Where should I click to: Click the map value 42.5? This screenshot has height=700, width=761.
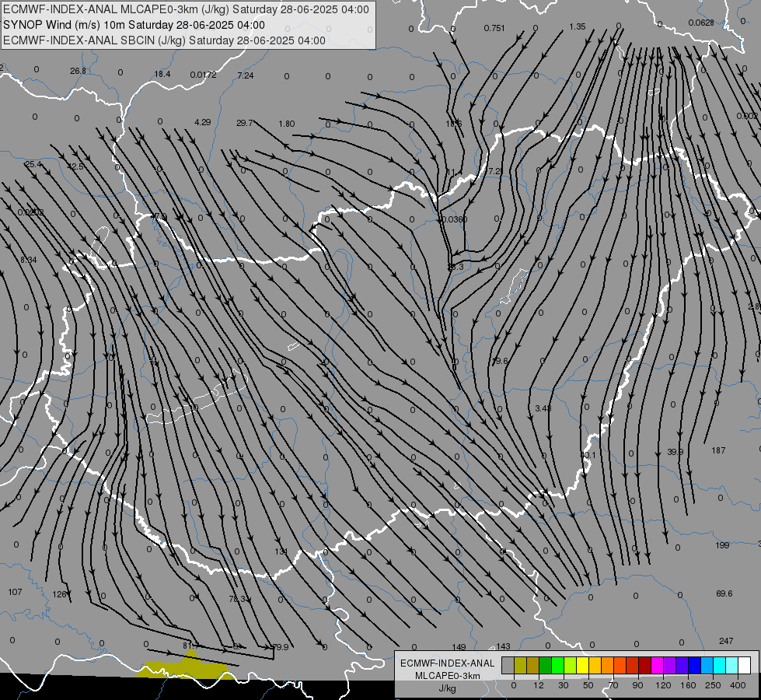75,166
